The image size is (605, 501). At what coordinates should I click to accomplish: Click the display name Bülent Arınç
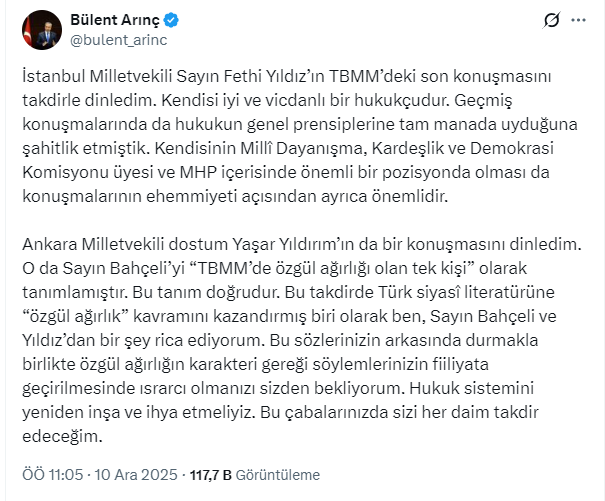point(112,19)
